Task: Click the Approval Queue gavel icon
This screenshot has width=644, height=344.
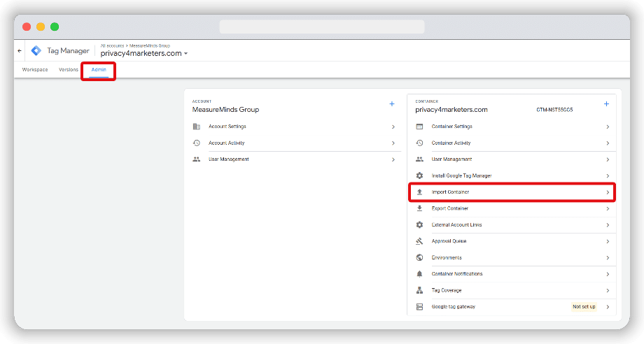Action: 419,241
